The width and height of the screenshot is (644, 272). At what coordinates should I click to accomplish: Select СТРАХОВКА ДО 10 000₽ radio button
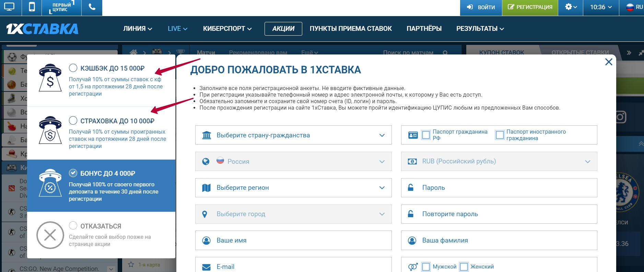click(73, 121)
